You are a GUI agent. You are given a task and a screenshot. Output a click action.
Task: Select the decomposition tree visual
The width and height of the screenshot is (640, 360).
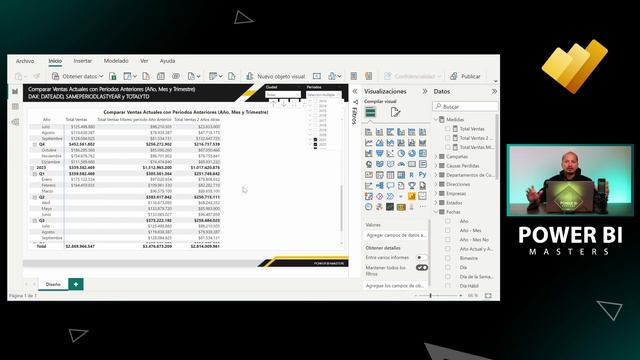pos(380,186)
